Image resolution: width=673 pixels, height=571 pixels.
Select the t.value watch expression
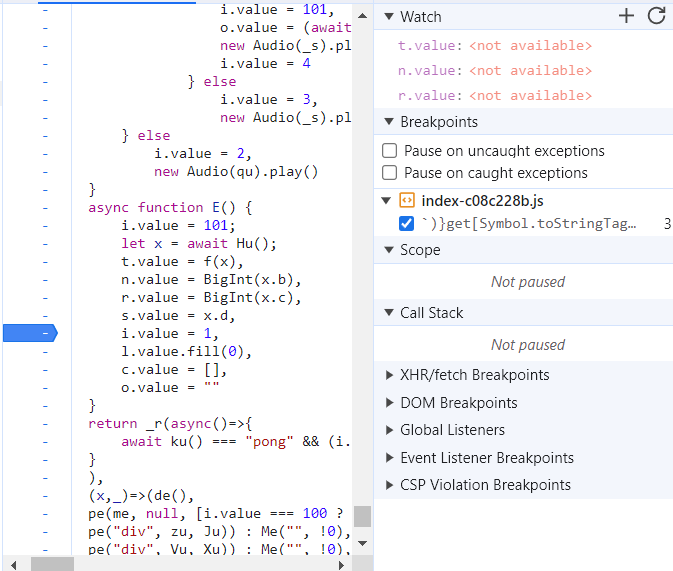[494, 45]
